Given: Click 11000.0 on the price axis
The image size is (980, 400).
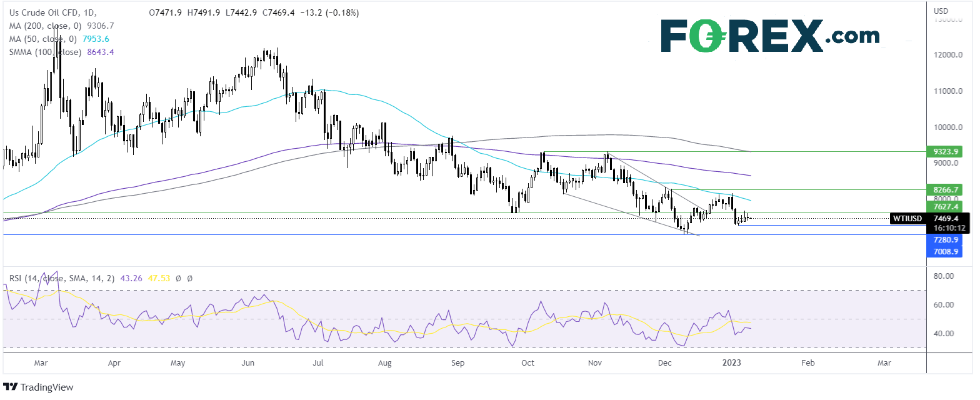Looking at the screenshot, I should pos(949,91).
